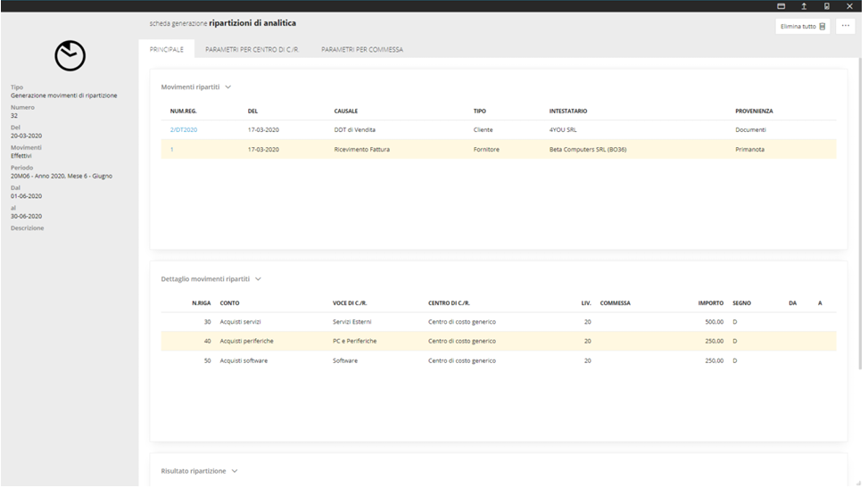Click the window layout icon in title bar
Screen dimensions: 868x488
(781, 6)
